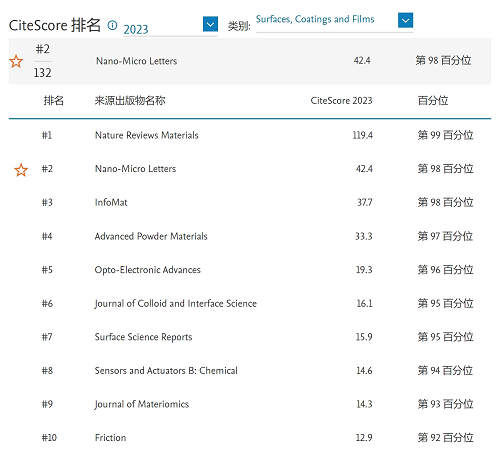The image size is (500, 455).
Task: Open Friction journal entry
Action: pyautogui.click(x=111, y=438)
